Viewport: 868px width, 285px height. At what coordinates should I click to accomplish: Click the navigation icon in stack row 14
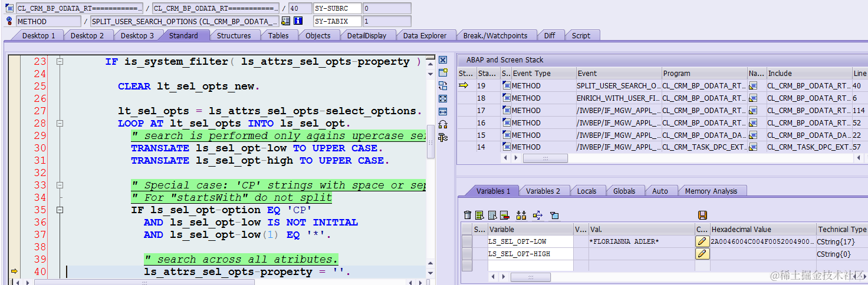(x=753, y=147)
